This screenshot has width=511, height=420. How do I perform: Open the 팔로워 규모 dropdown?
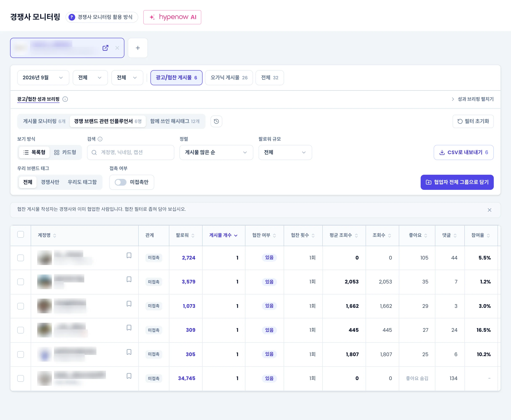285,152
